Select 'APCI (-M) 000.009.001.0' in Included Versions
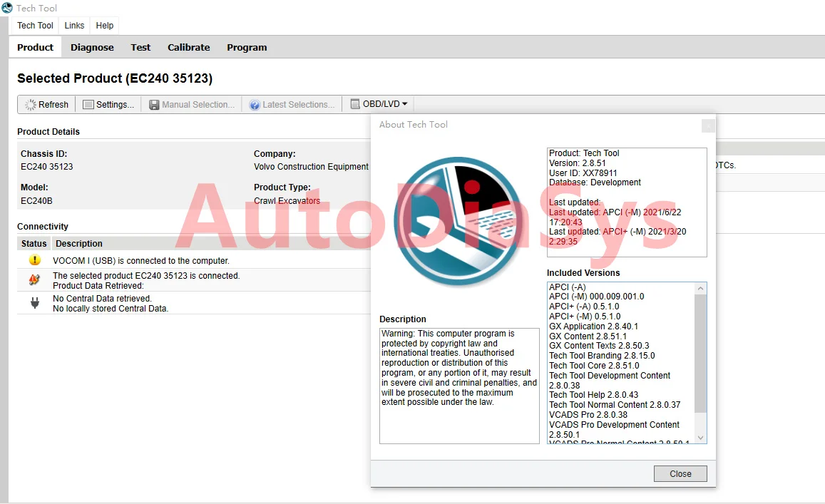The height and width of the screenshot is (504, 825). click(597, 297)
